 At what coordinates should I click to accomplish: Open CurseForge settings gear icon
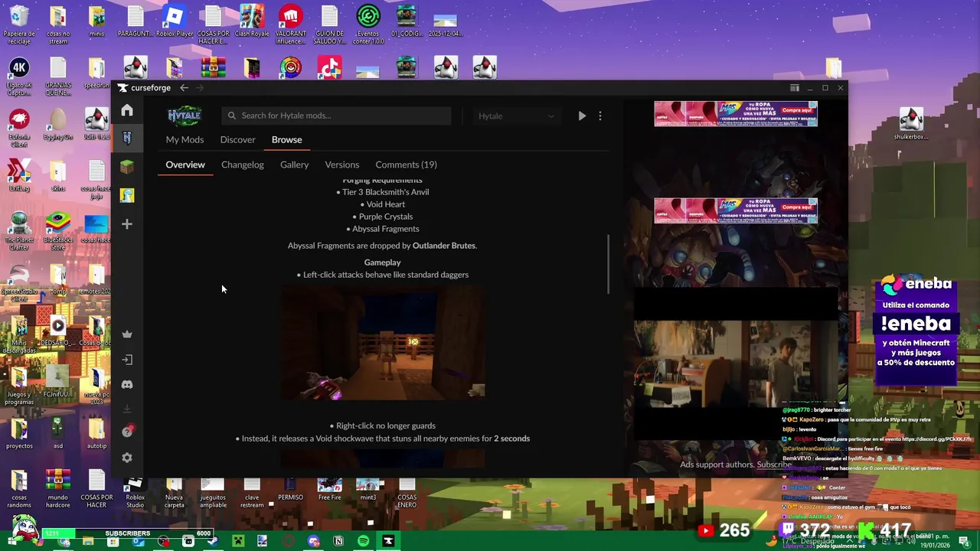[x=127, y=458]
